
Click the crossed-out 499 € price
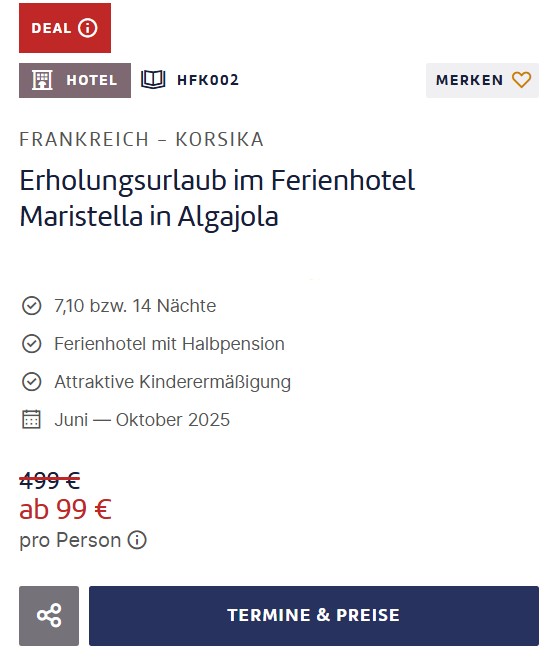pyautogui.click(x=50, y=480)
